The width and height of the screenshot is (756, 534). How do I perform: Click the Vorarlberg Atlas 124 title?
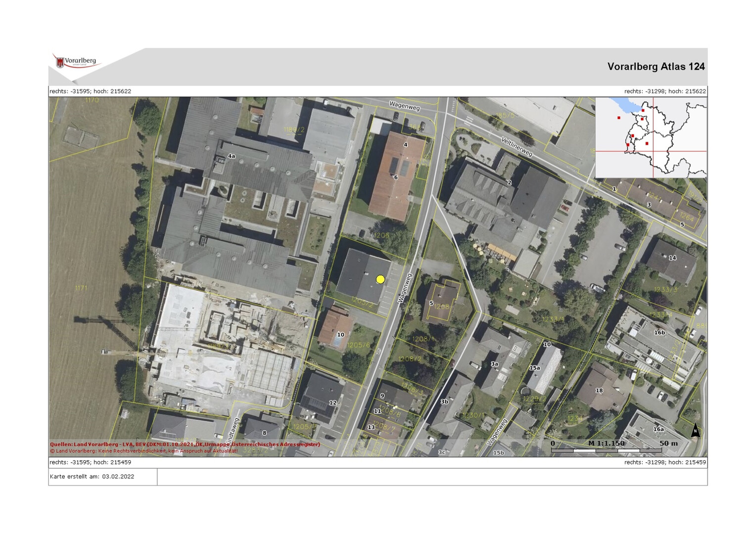pos(656,67)
